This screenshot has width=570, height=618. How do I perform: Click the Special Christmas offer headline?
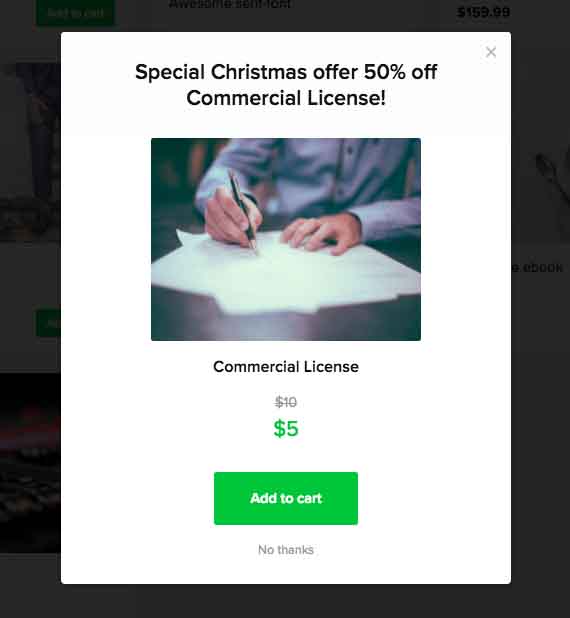click(286, 85)
